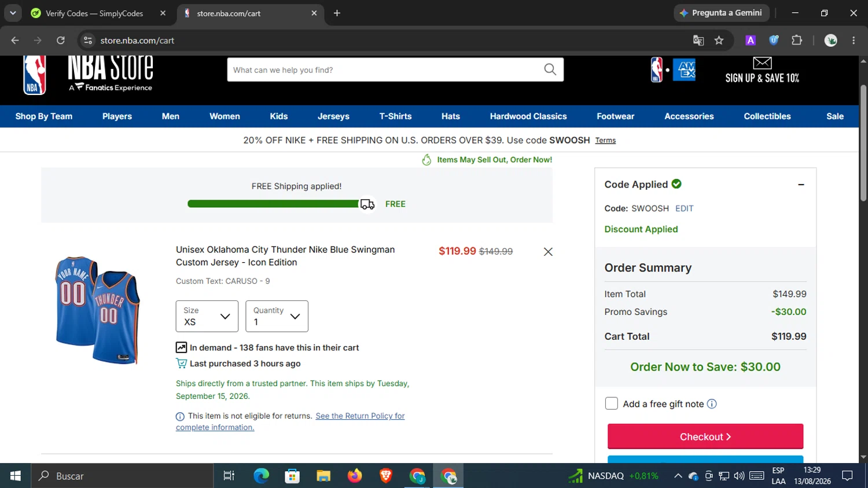Open the NBA American Express logo link
The image size is (868, 488).
(673, 70)
